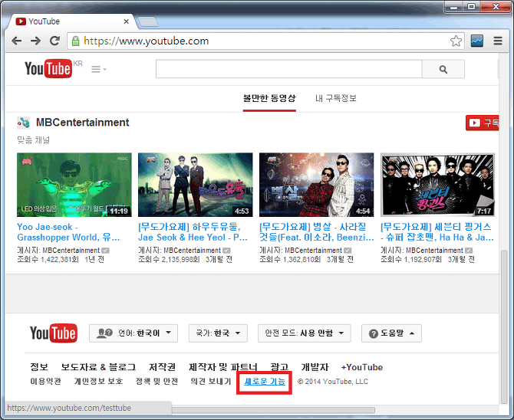The image size is (514, 420).
Task: Open the 안전 모드 safety mode dropdown
Action: tap(305, 333)
